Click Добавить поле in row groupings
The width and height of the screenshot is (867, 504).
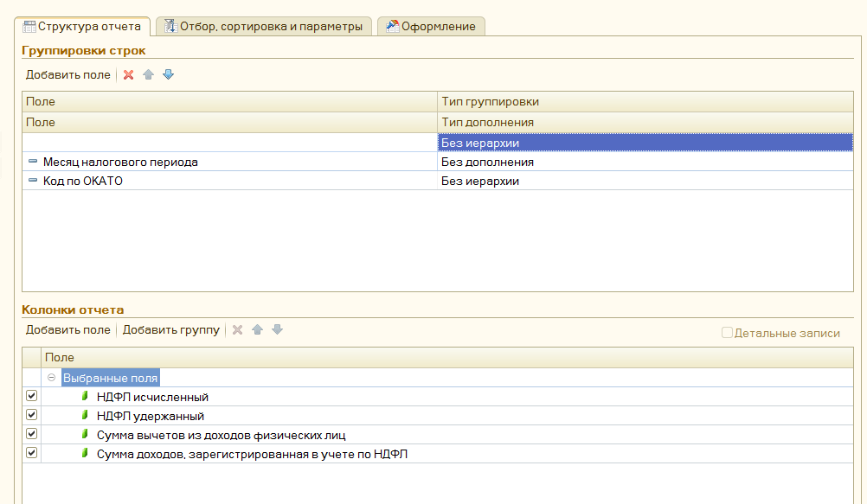(67, 75)
